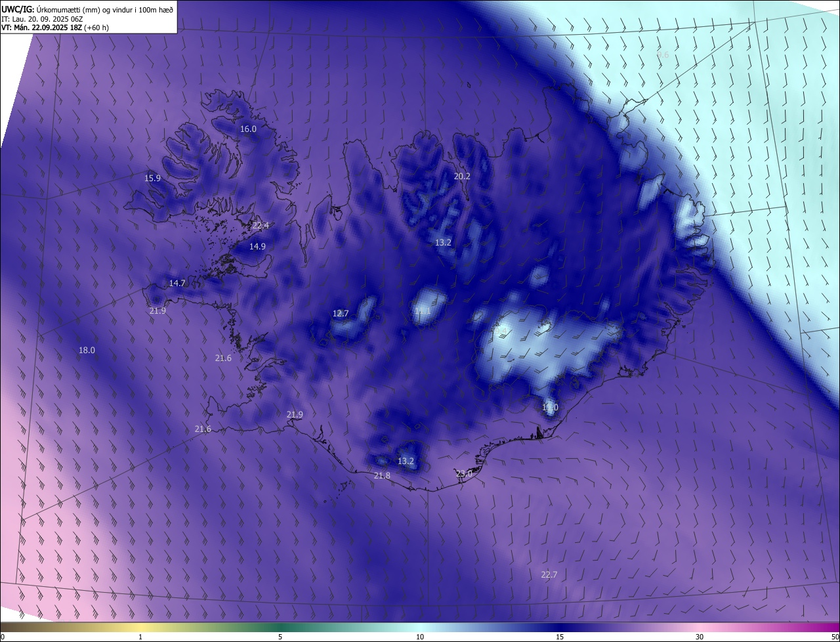Click the 22.7 value over the southern ocean

pos(549,575)
